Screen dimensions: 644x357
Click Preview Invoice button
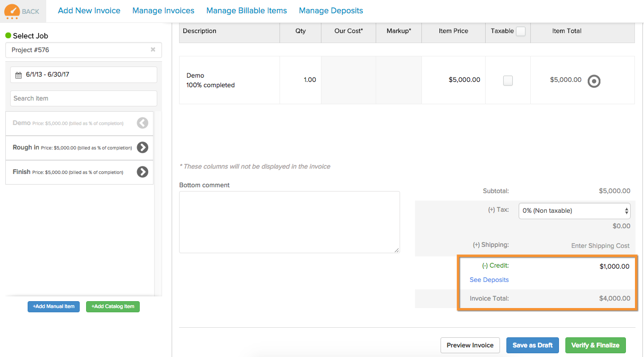coord(470,345)
